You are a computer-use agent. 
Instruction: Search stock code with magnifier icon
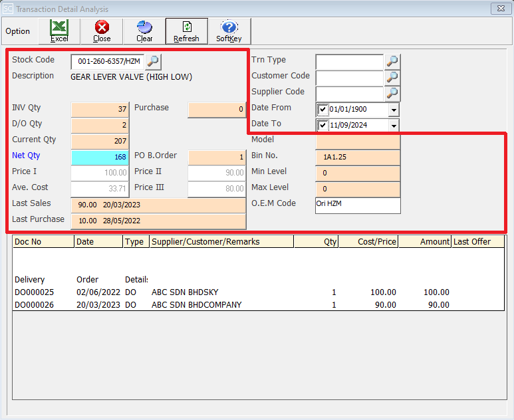(x=153, y=61)
